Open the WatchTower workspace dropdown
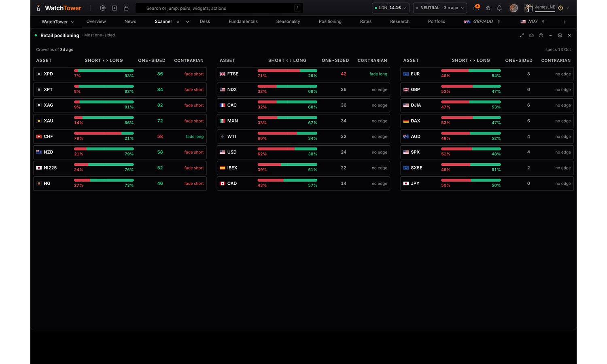The image size is (607, 364). coord(57,22)
